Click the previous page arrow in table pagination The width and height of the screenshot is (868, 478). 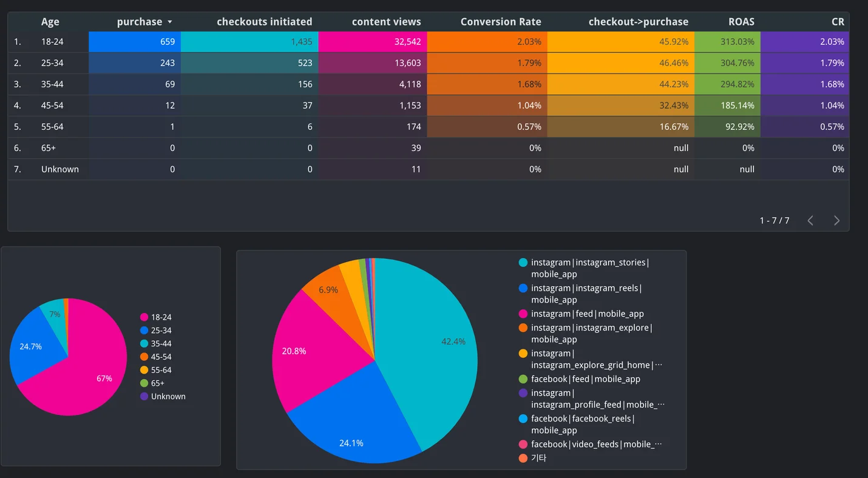810,221
